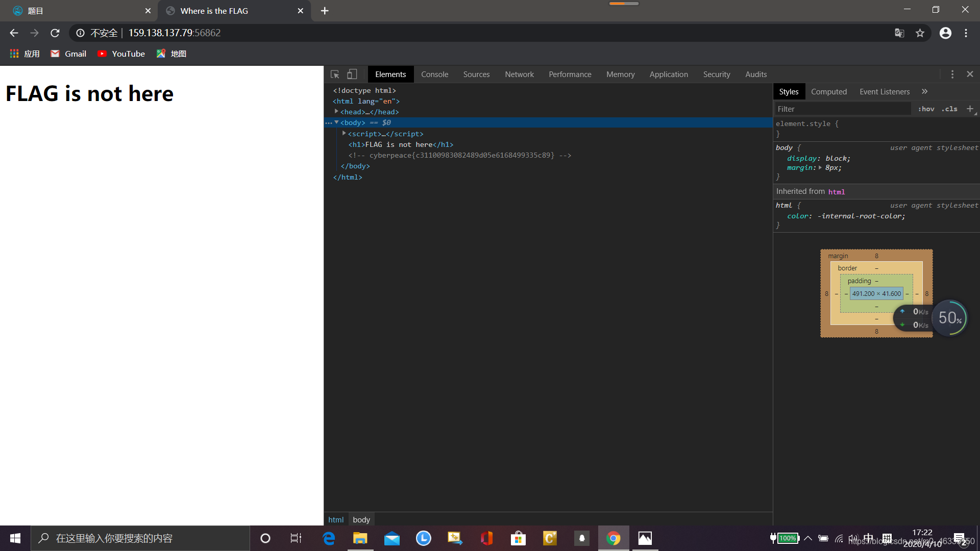Select the Network panel icon

coord(520,74)
